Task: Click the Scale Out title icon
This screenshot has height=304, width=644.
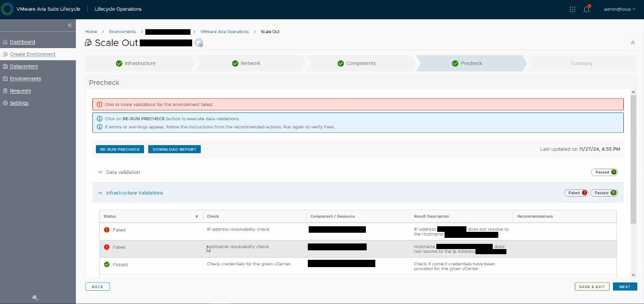Action: pyautogui.click(x=89, y=43)
